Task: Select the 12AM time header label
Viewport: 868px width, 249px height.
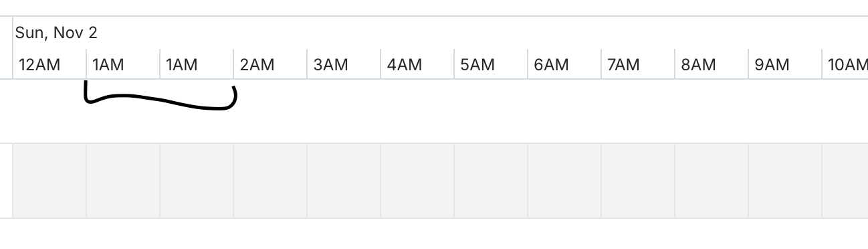Action: pos(39,65)
